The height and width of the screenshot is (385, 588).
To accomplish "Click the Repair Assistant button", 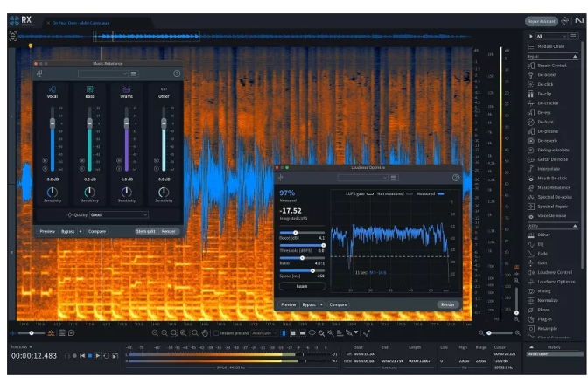I will [x=541, y=21].
